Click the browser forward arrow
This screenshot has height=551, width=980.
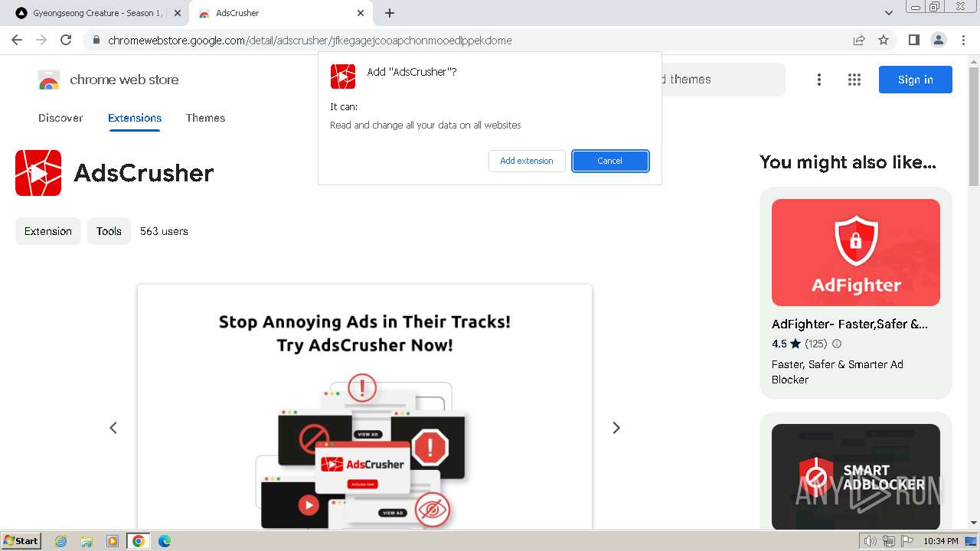41,40
